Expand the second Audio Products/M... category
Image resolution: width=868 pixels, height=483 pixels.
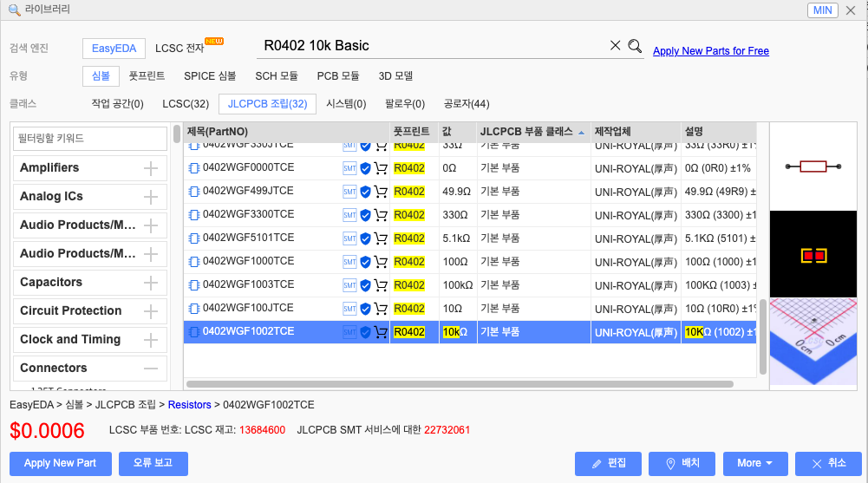tap(151, 254)
